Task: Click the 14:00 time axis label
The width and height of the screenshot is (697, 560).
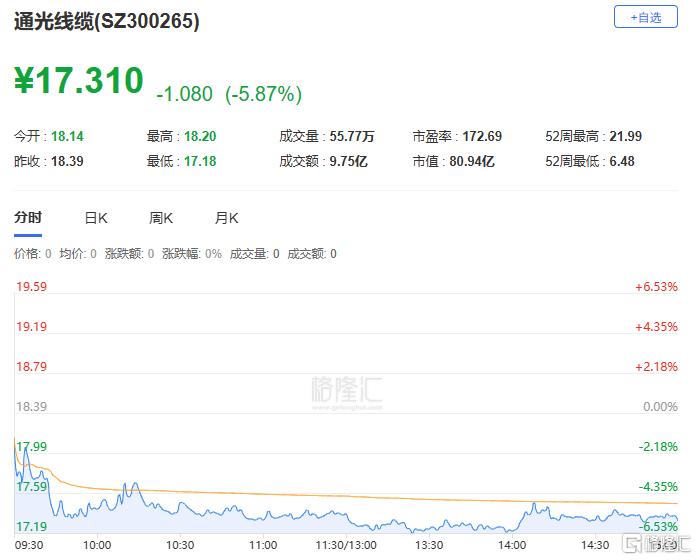Action: [x=512, y=545]
